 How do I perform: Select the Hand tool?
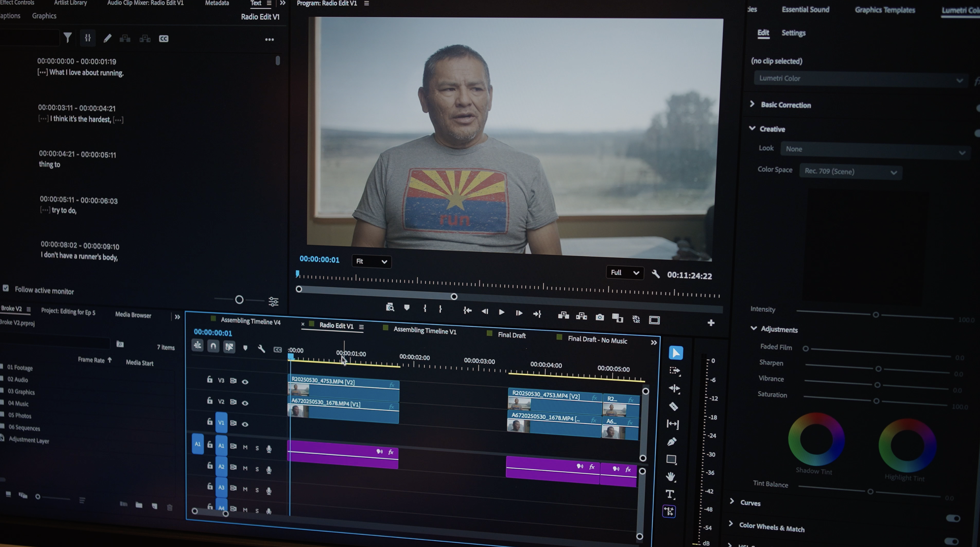[670, 476]
